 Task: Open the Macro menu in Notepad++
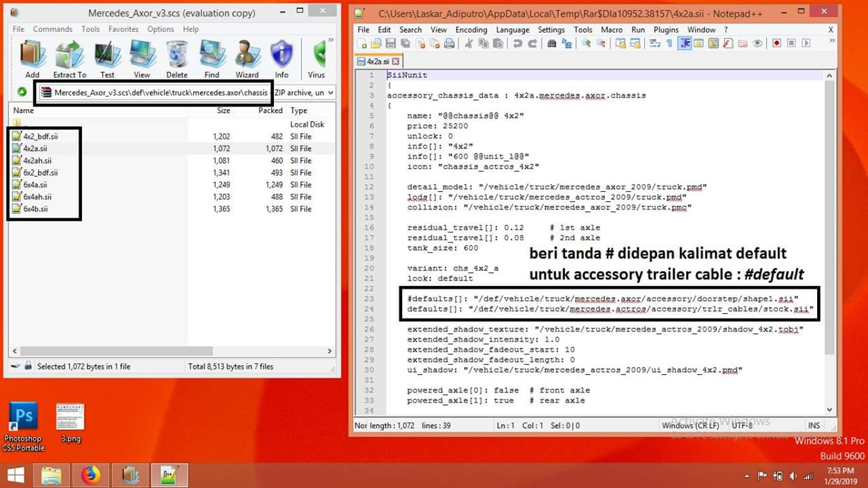coord(612,30)
